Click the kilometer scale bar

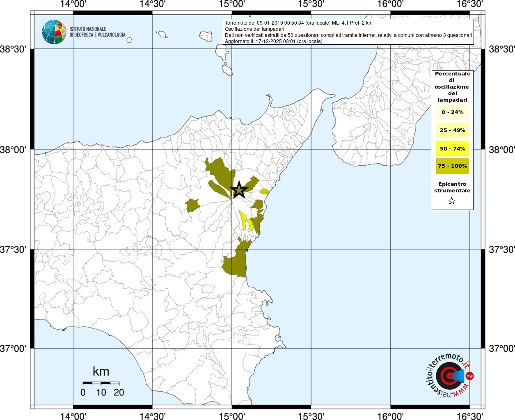[x=101, y=383]
